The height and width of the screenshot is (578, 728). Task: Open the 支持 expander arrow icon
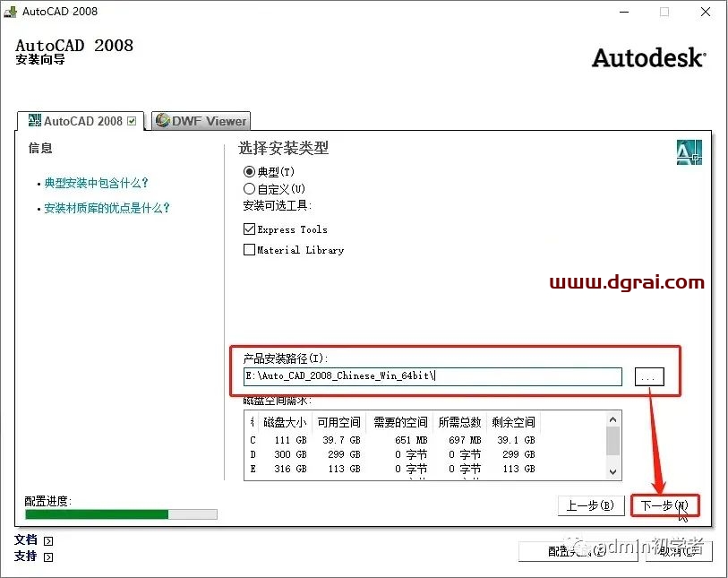pos(48,557)
